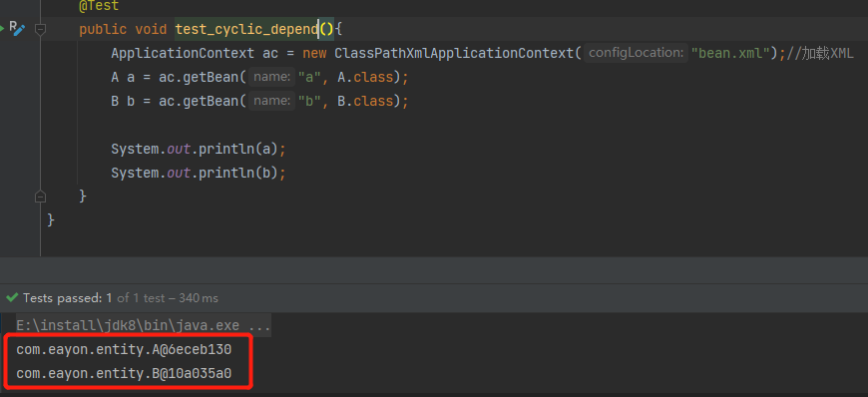
Task: Click System.out.println(b) statement
Action: (x=199, y=173)
